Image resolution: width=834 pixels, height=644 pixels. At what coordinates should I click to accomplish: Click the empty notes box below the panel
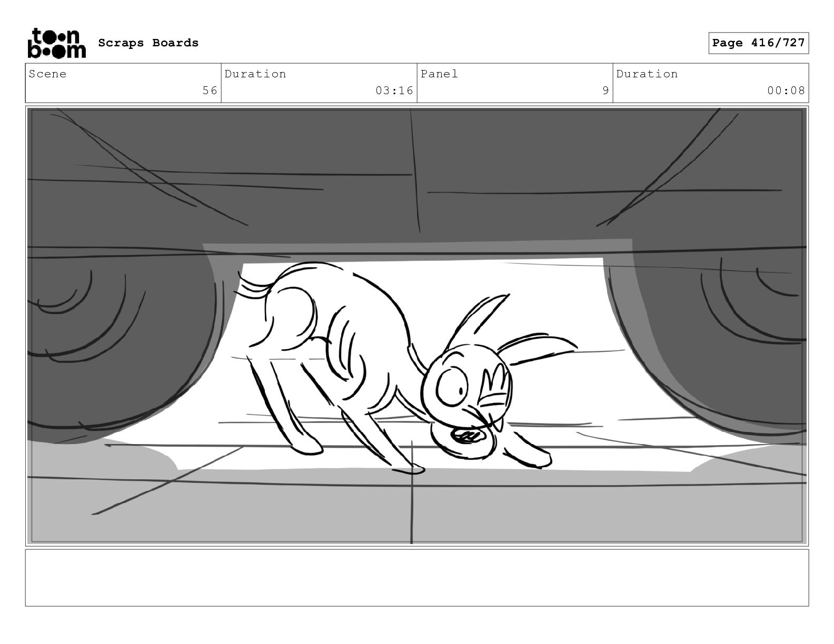[x=417, y=578]
